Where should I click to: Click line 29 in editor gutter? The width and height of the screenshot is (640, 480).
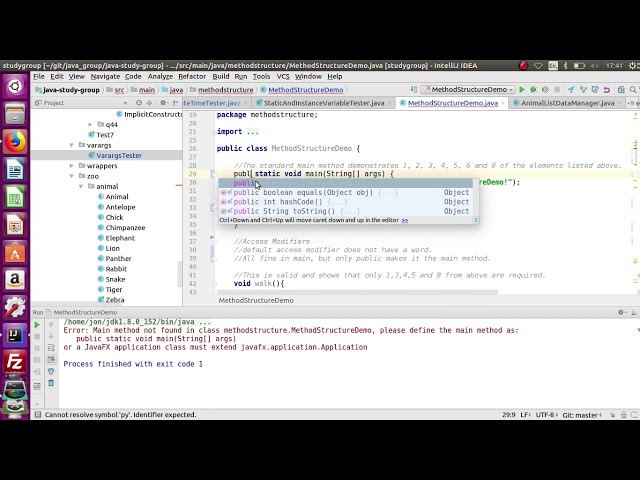click(x=193, y=173)
